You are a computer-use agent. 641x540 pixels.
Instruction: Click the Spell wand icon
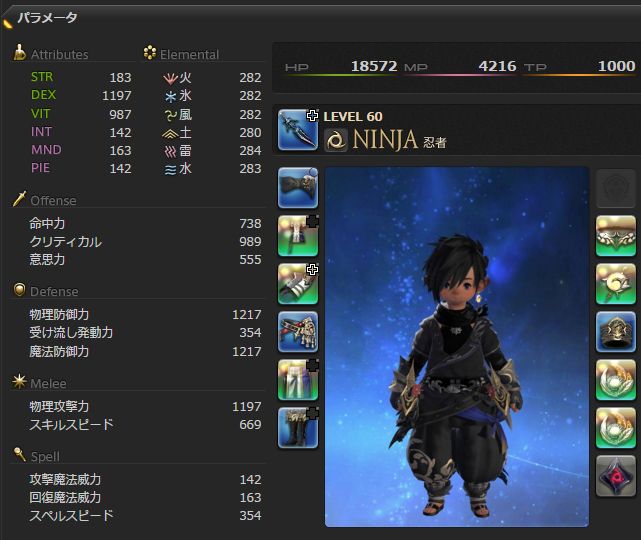(19, 454)
